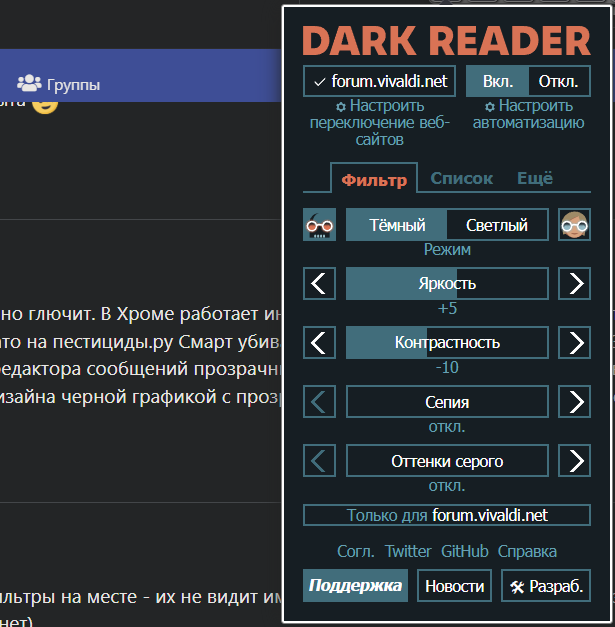Click the light mode face icon

(x=574, y=225)
